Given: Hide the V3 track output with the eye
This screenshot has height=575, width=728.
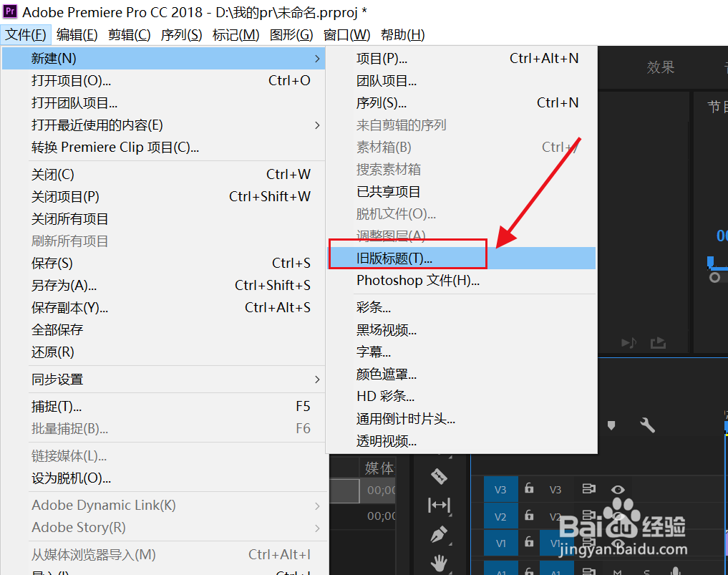Looking at the screenshot, I should [618, 489].
